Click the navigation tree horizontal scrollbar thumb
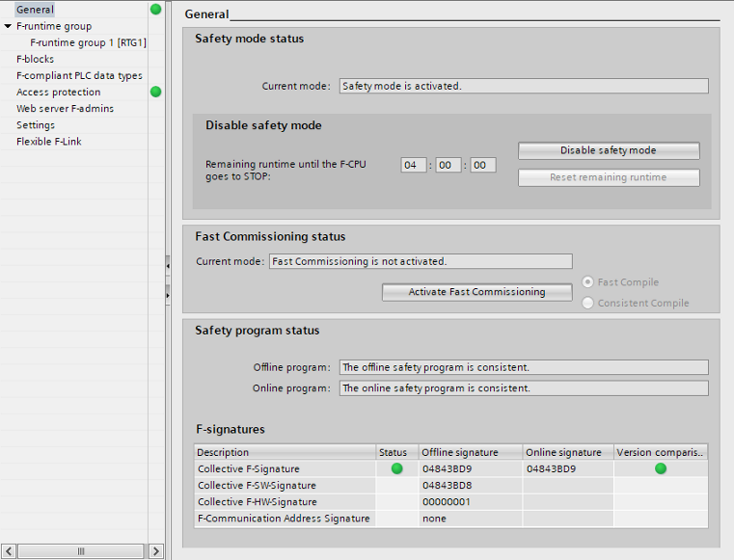734x560 pixels. point(81,551)
